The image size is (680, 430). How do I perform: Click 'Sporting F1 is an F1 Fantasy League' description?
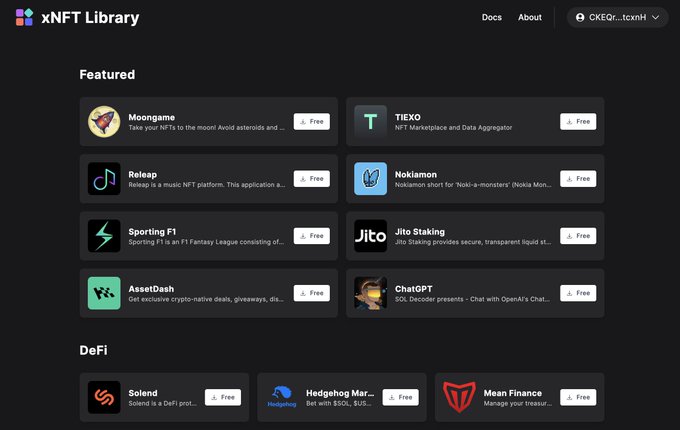click(206, 242)
